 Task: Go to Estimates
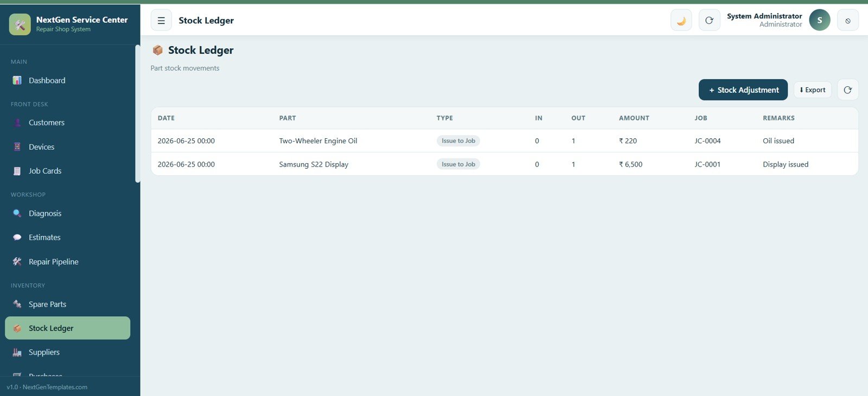coord(67,238)
